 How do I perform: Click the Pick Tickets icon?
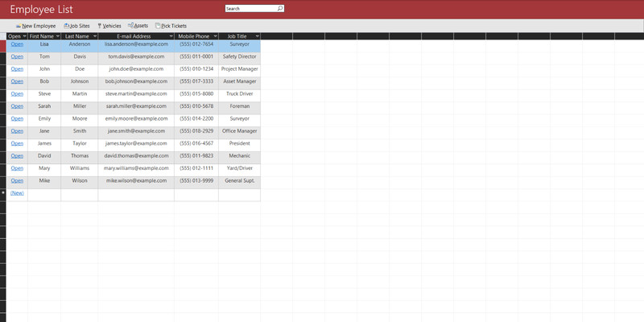coord(158,26)
